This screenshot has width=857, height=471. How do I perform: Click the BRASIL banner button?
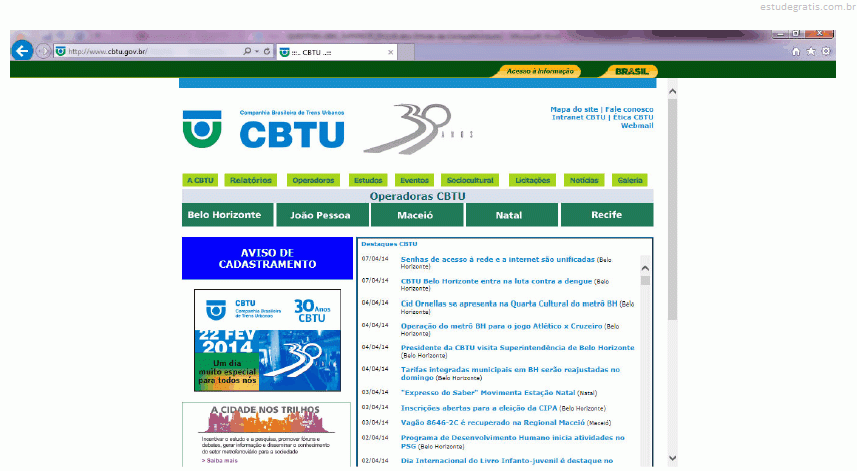(631, 71)
